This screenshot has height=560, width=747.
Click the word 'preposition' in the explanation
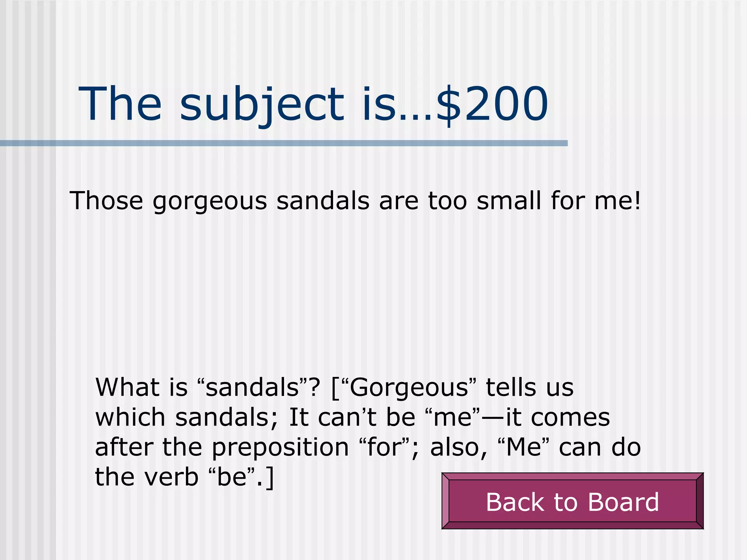280,448
